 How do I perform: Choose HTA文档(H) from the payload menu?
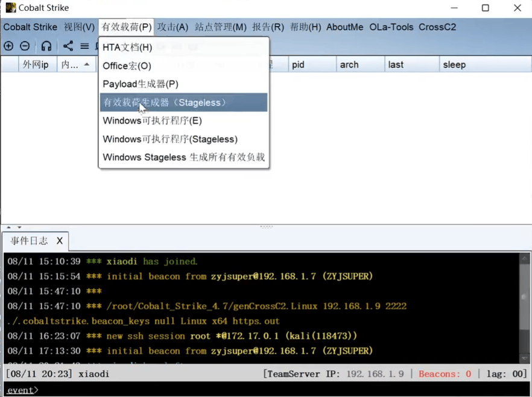pos(183,48)
